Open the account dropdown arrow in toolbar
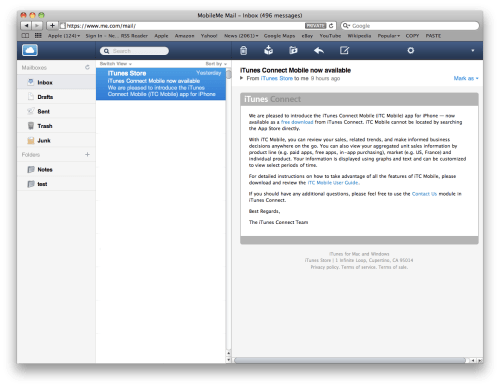The height and width of the screenshot is (384, 500). [x=473, y=51]
